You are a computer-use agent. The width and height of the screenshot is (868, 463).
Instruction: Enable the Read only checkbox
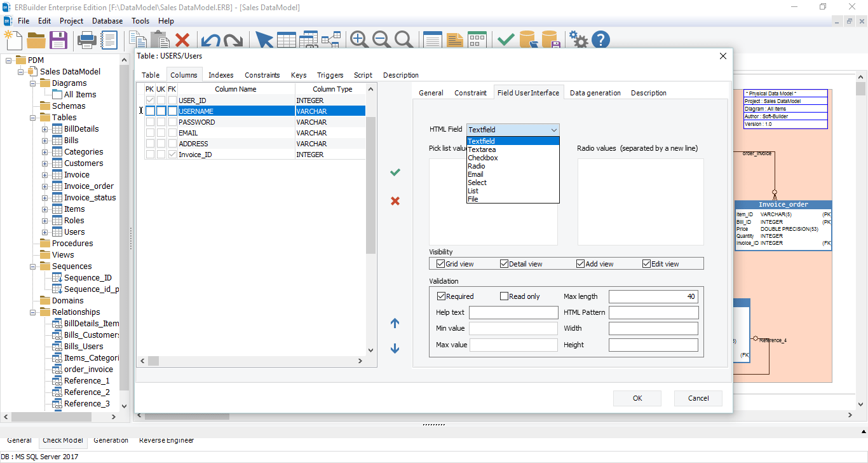[505, 296]
